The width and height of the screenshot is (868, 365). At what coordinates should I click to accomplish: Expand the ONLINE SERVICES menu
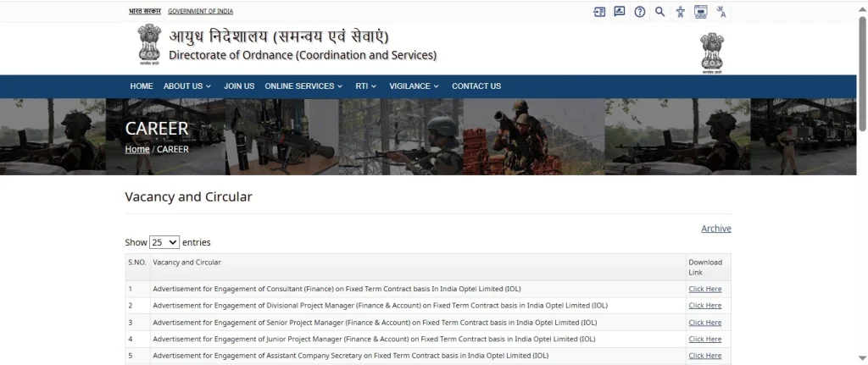pyautogui.click(x=303, y=86)
